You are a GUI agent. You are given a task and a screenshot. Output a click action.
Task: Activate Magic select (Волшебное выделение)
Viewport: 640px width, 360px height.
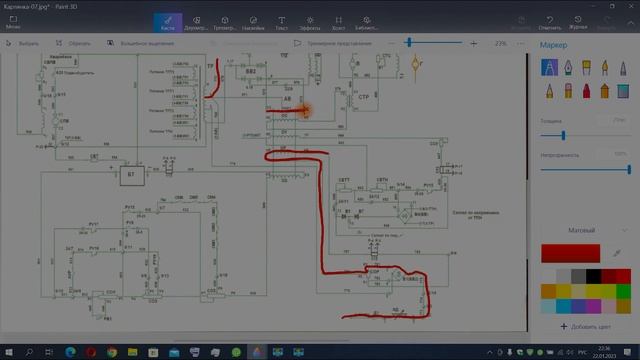pyautogui.click(x=140, y=43)
